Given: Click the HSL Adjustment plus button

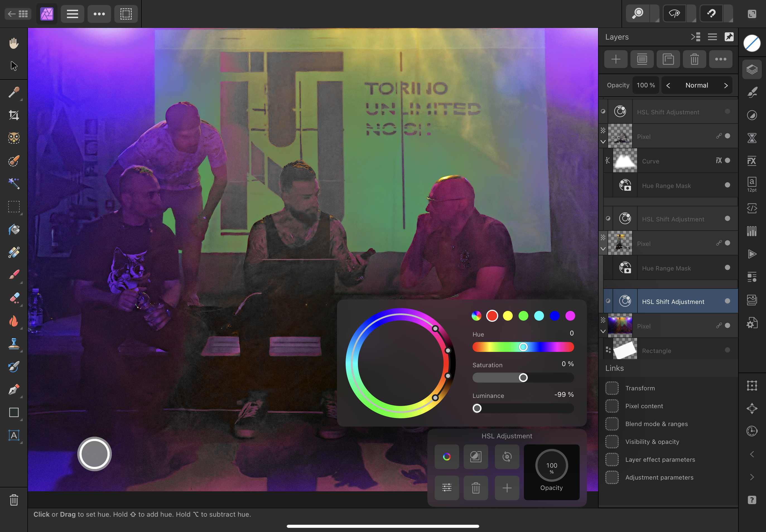Looking at the screenshot, I should coord(507,488).
